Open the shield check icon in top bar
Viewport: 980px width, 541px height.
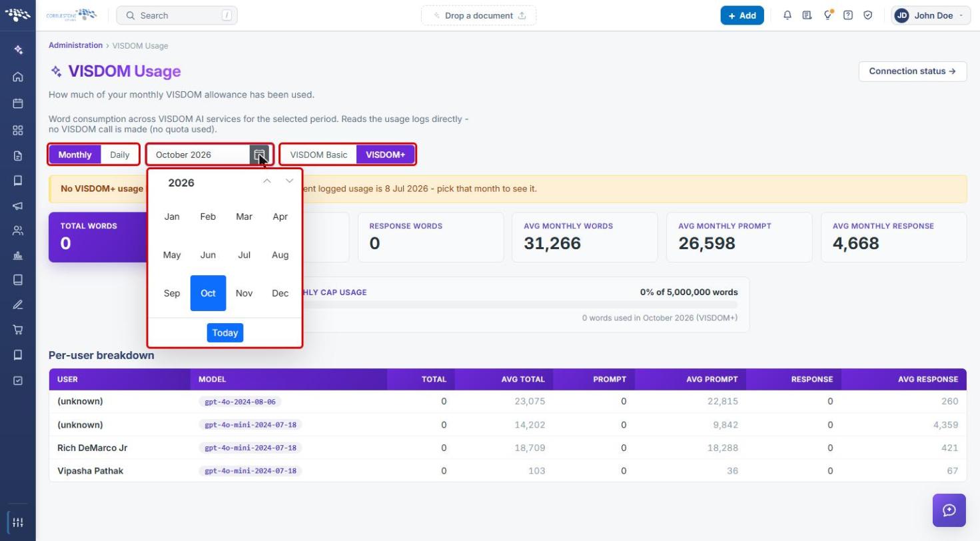coord(868,15)
